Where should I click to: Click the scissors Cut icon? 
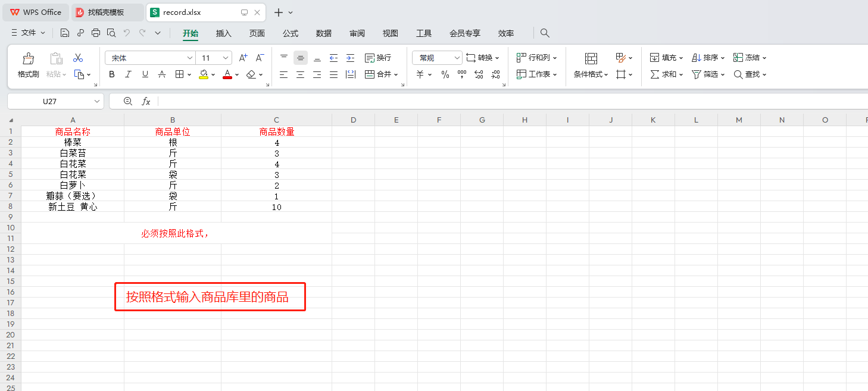[78, 58]
